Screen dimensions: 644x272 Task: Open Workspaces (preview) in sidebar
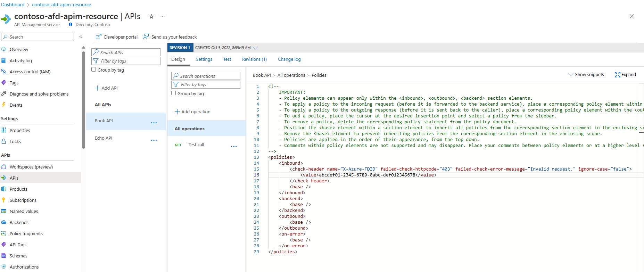click(31, 167)
